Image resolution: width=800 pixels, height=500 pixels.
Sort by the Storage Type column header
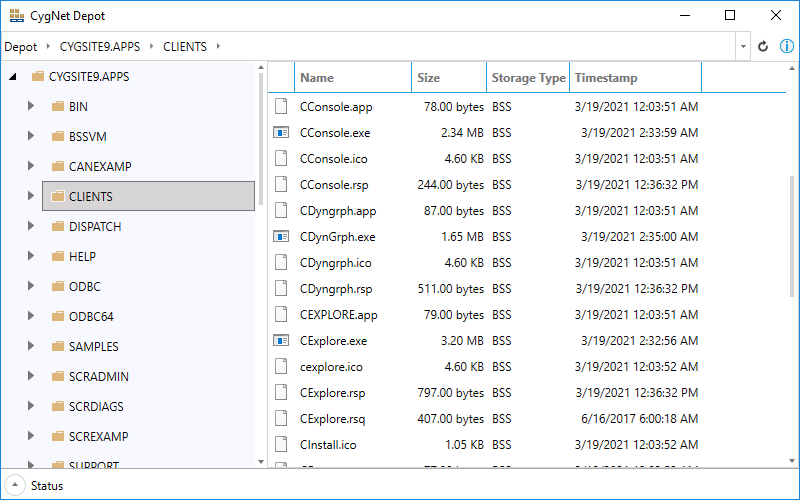click(x=528, y=78)
